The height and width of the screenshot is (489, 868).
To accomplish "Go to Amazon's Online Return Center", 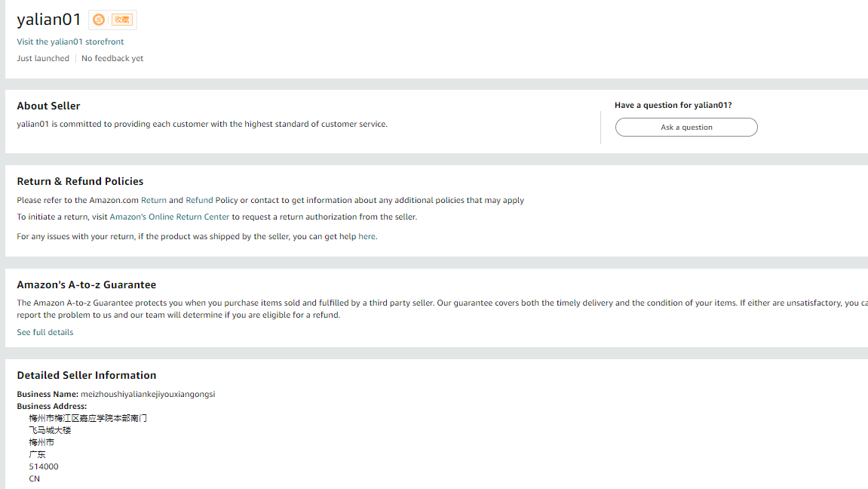I will click(170, 217).
